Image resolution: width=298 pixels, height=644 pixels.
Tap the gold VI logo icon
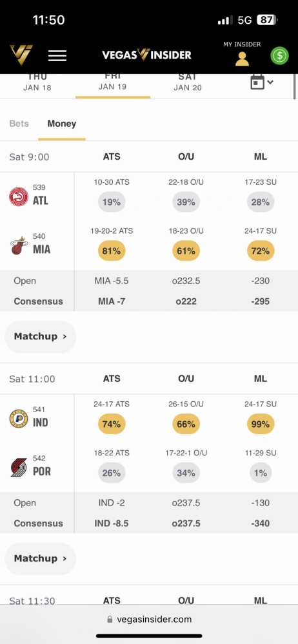(21, 55)
